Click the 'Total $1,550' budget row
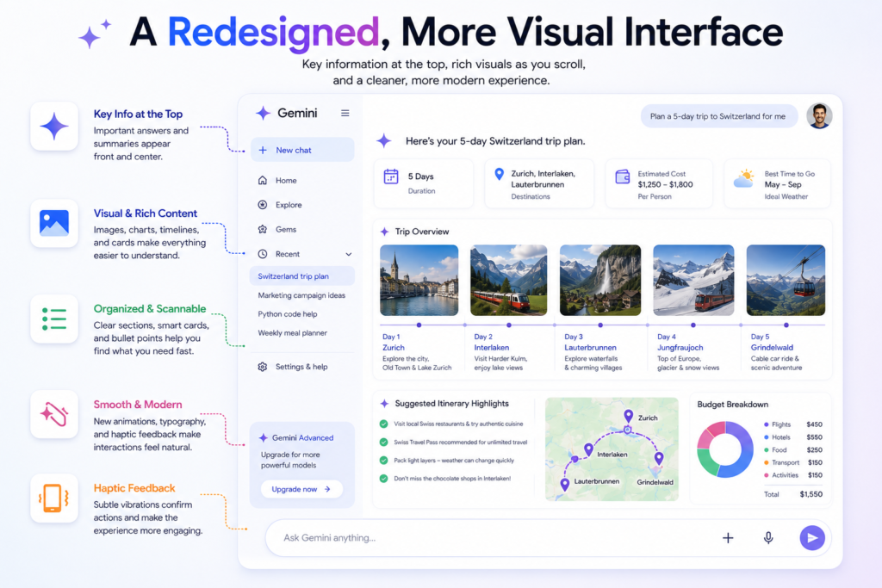The image size is (882, 588). tap(793, 494)
